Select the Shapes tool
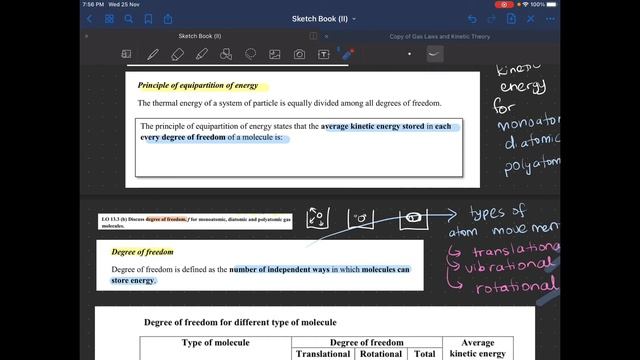The width and height of the screenshot is (640, 360). 226,54
